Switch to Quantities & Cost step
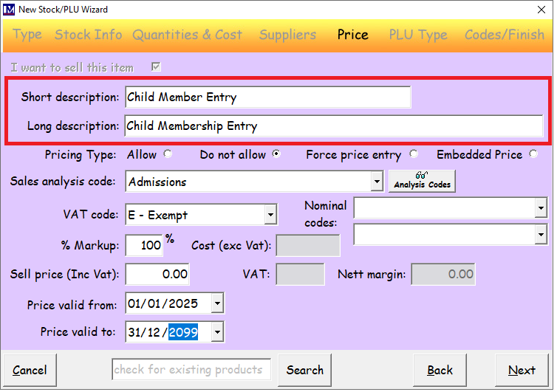 [x=187, y=35]
